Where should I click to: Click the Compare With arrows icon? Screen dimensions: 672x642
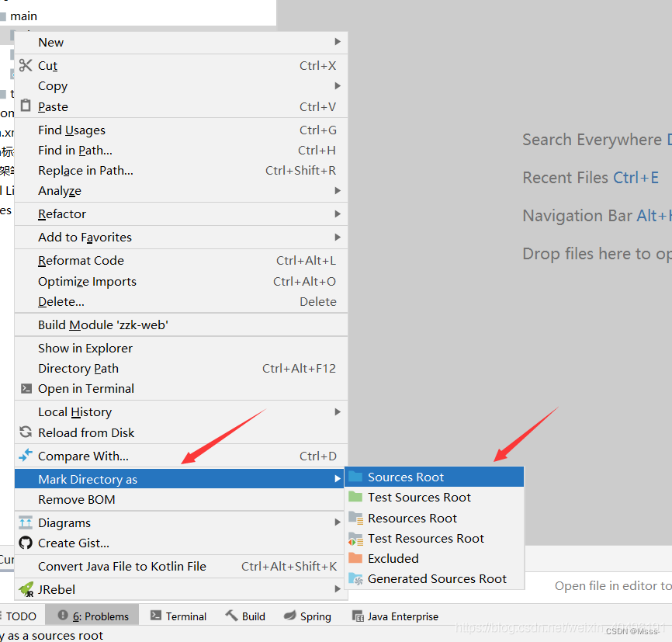pyautogui.click(x=26, y=455)
